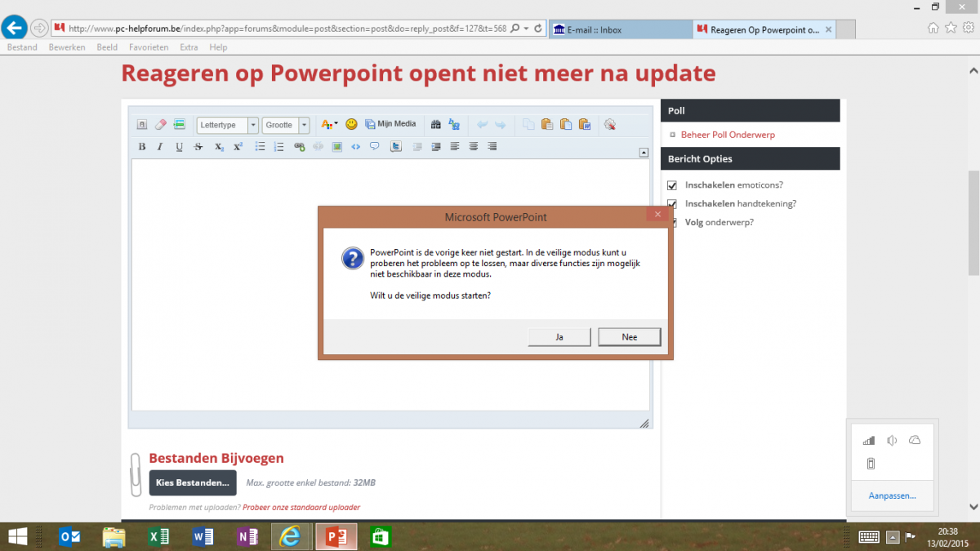Viewport: 980px width, 551px height.
Task: Open OneNote from taskbar
Action: coord(247,536)
